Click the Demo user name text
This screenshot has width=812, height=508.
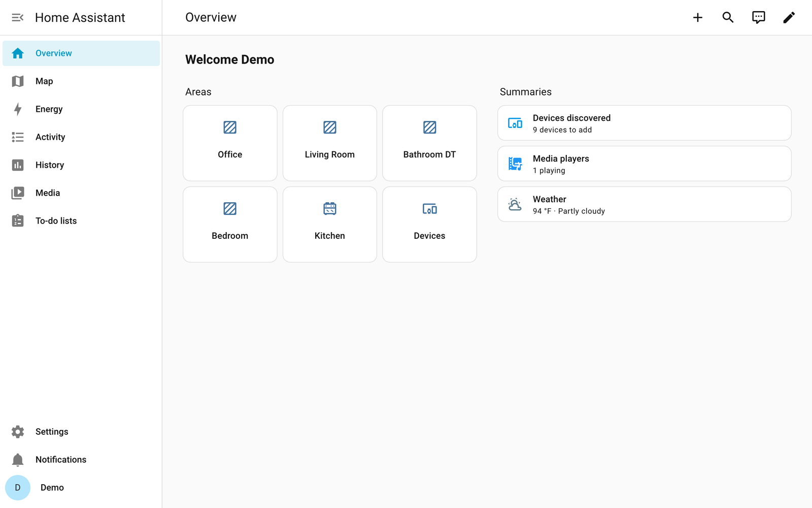tap(52, 488)
